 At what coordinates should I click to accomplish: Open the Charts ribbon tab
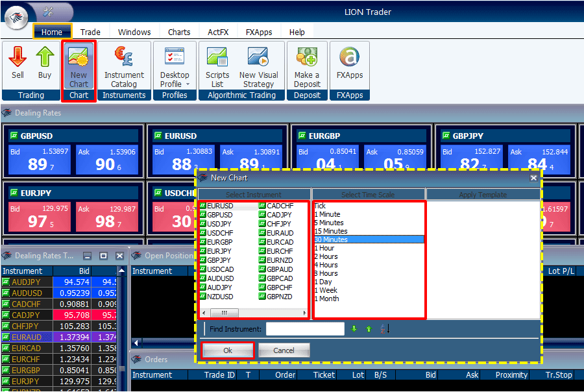[x=179, y=32]
